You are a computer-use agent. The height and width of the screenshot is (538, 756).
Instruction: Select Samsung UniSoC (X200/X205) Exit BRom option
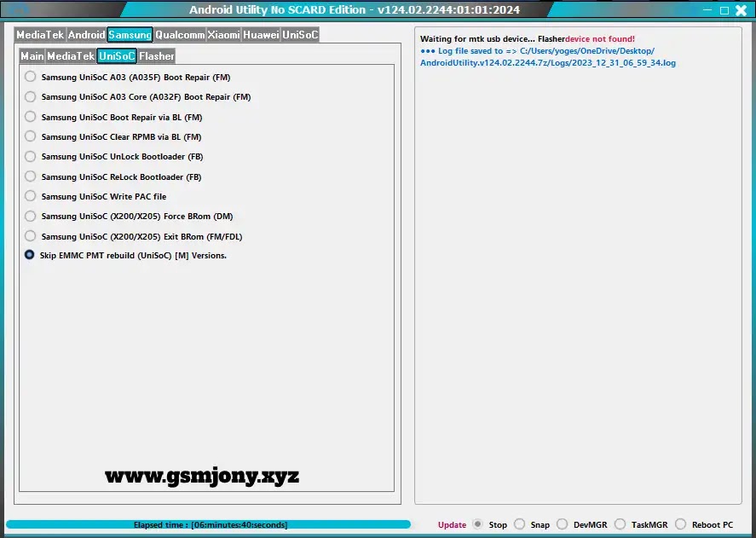31,236
